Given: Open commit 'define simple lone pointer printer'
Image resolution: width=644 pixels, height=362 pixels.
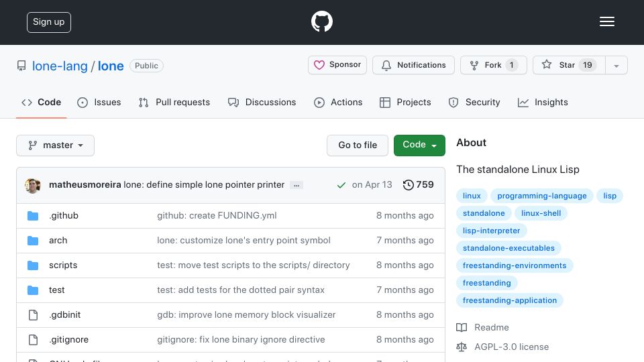Looking at the screenshot, I should pyautogui.click(x=204, y=185).
